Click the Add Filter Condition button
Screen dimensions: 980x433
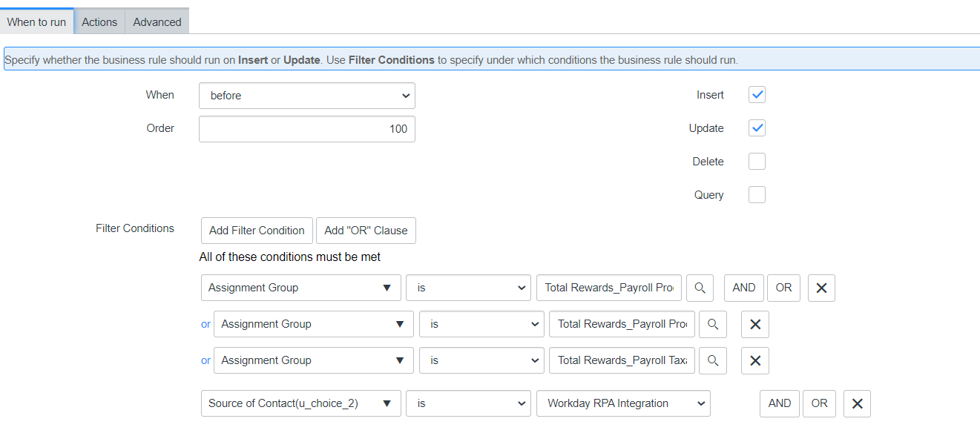(x=257, y=231)
